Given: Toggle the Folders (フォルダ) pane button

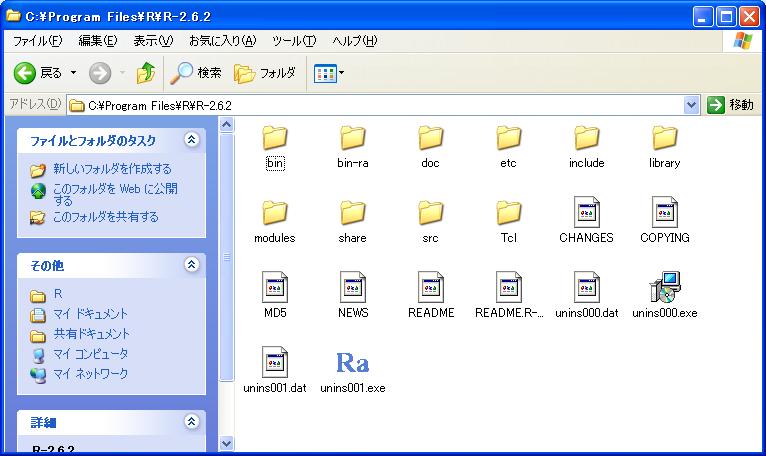Looking at the screenshot, I should point(265,73).
